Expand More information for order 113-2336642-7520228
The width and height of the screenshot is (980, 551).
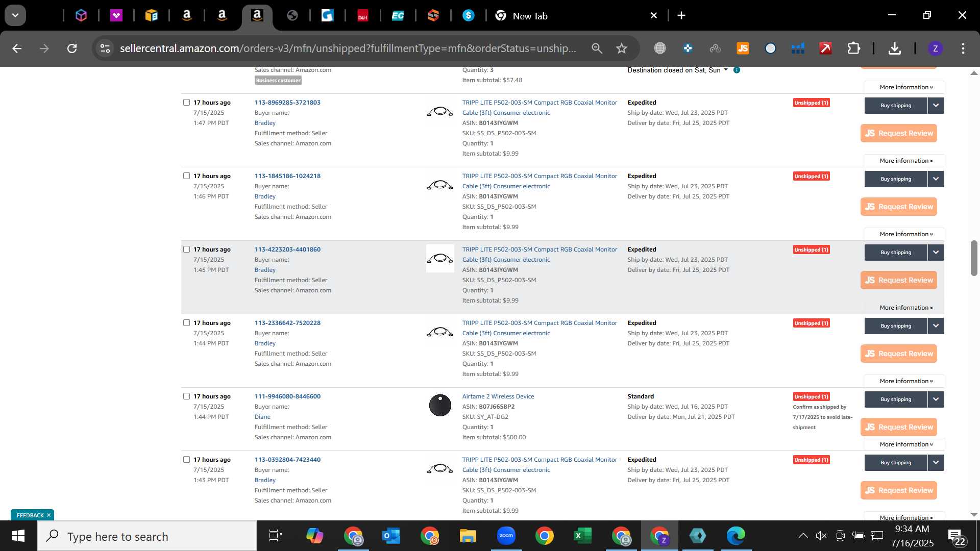904,381
